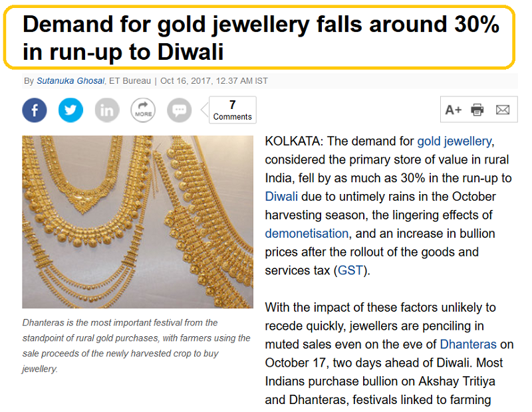Image resolution: width=532 pixels, height=412 pixels.
Task: Share the article on LinkedIn
Action: (106, 110)
